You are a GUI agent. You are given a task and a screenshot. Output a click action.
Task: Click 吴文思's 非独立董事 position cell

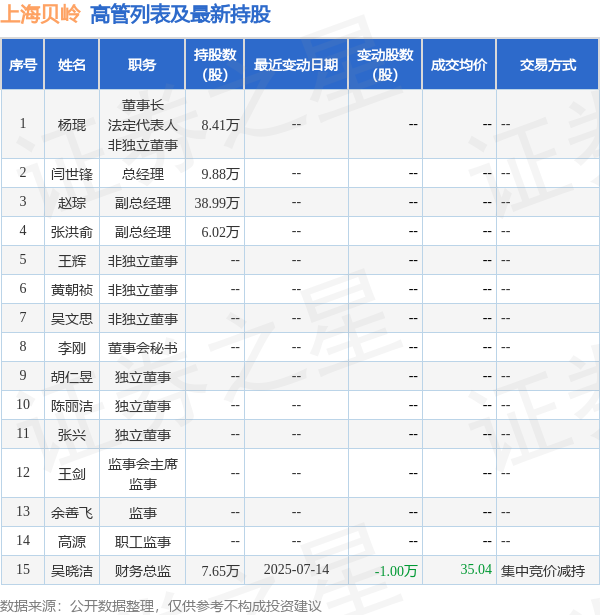(142, 319)
